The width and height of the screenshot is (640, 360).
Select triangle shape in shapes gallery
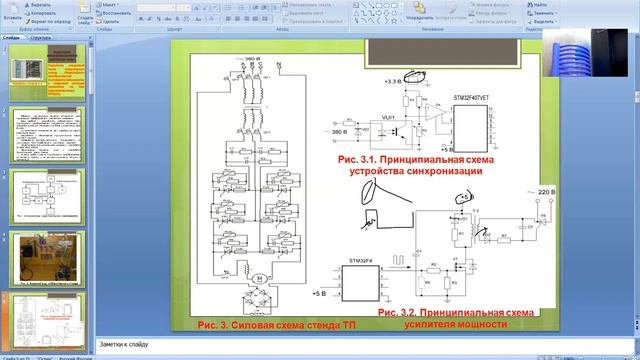tap(356, 13)
